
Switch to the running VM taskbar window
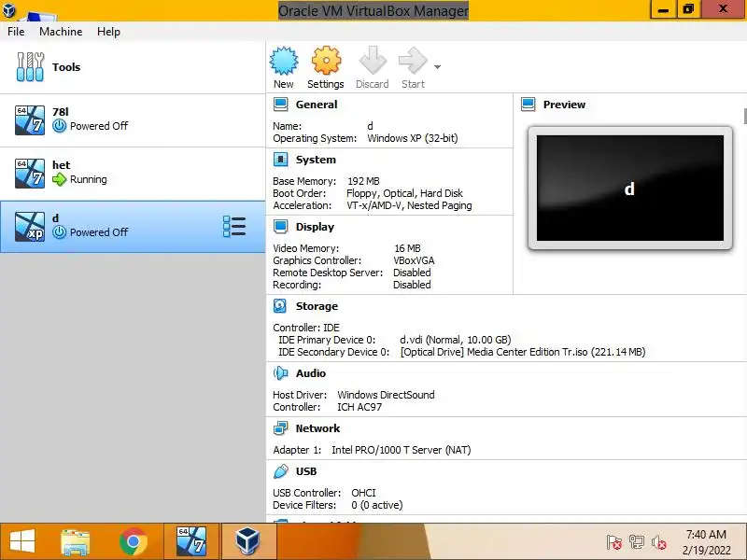191,541
